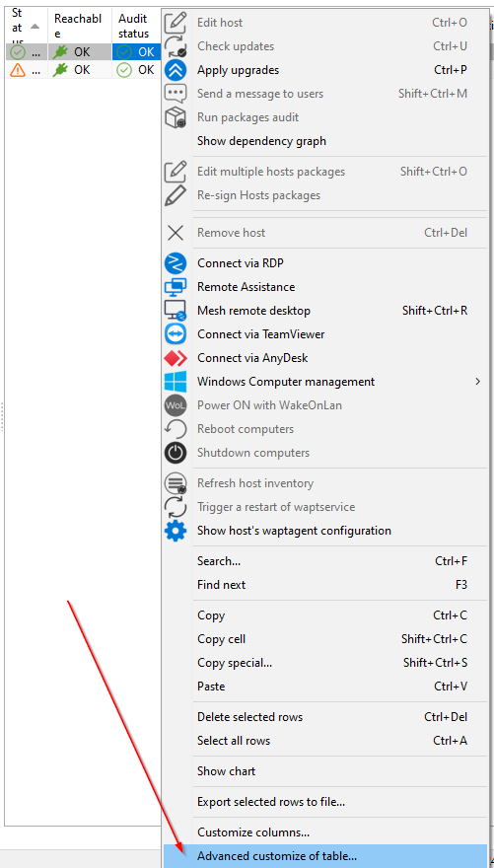Image resolution: width=494 pixels, height=868 pixels.
Task: Select the Audit status OK cell in first row
Action: [x=137, y=52]
